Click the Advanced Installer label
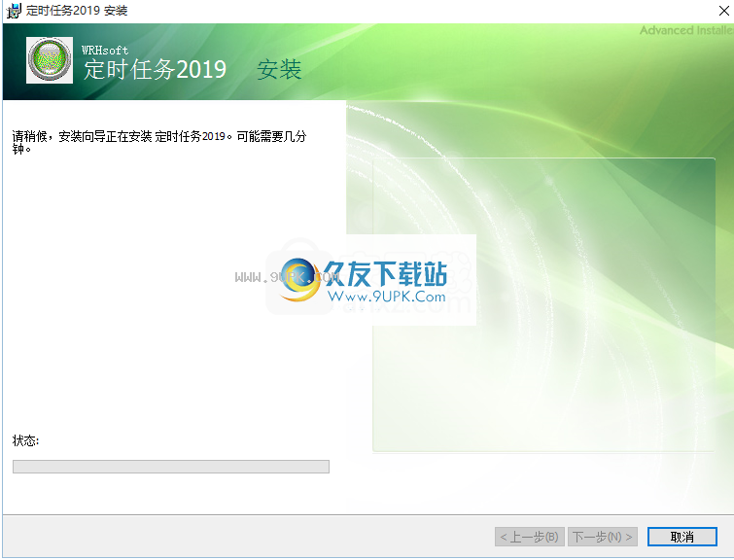Screen dimensions: 734x560 (686, 30)
